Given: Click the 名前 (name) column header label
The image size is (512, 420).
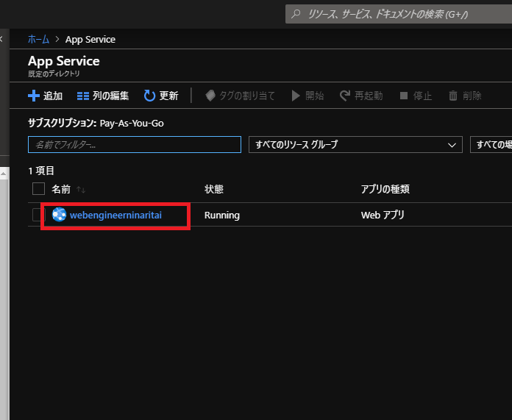Looking at the screenshot, I should (x=61, y=189).
